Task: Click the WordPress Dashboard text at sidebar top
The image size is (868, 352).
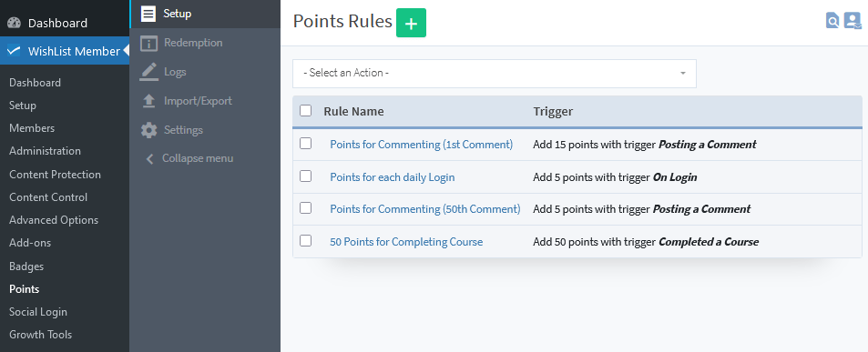Action: pyautogui.click(x=57, y=24)
